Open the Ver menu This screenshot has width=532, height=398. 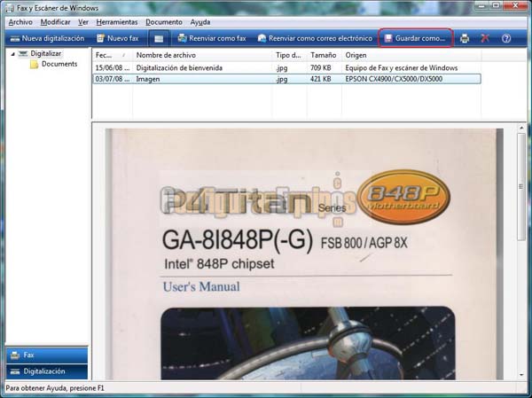click(x=83, y=22)
